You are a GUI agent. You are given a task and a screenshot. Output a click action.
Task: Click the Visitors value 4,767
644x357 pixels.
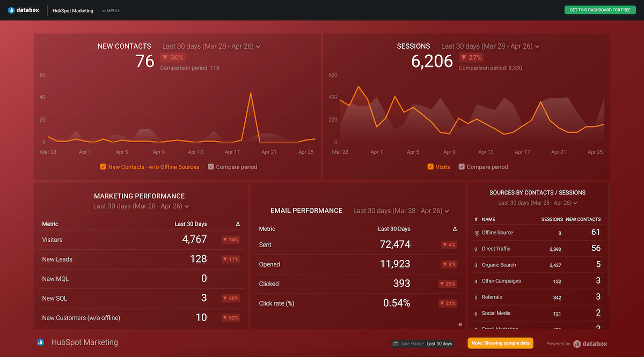pos(194,240)
